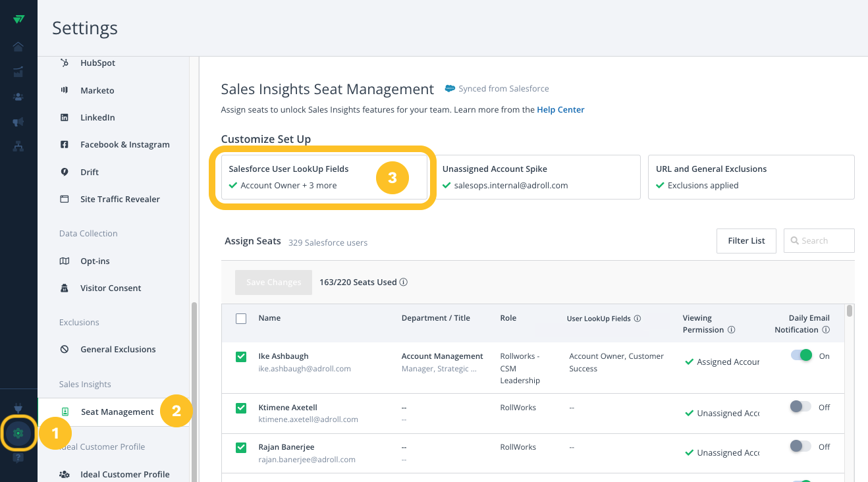Open the Filter List options
The image size is (868, 482).
746,241
